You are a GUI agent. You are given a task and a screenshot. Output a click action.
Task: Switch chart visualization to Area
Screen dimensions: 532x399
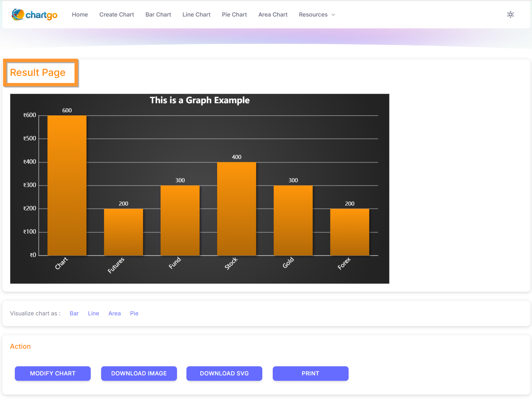click(115, 313)
